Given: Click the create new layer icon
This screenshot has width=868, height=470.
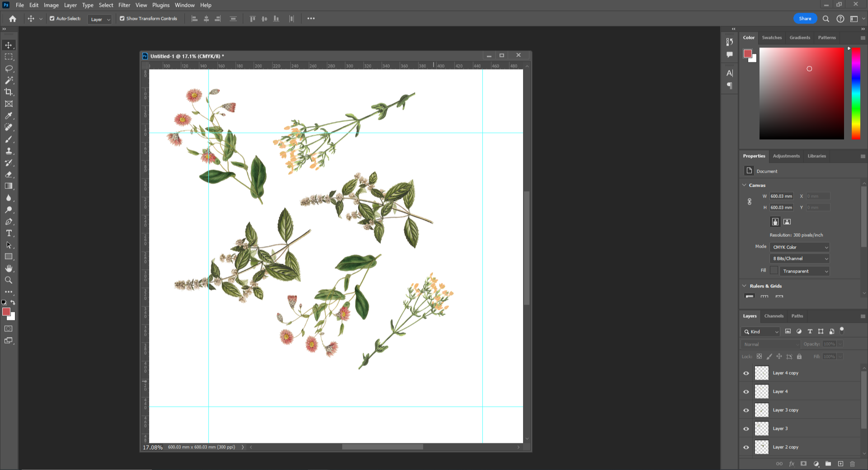Looking at the screenshot, I should (840, 464).
